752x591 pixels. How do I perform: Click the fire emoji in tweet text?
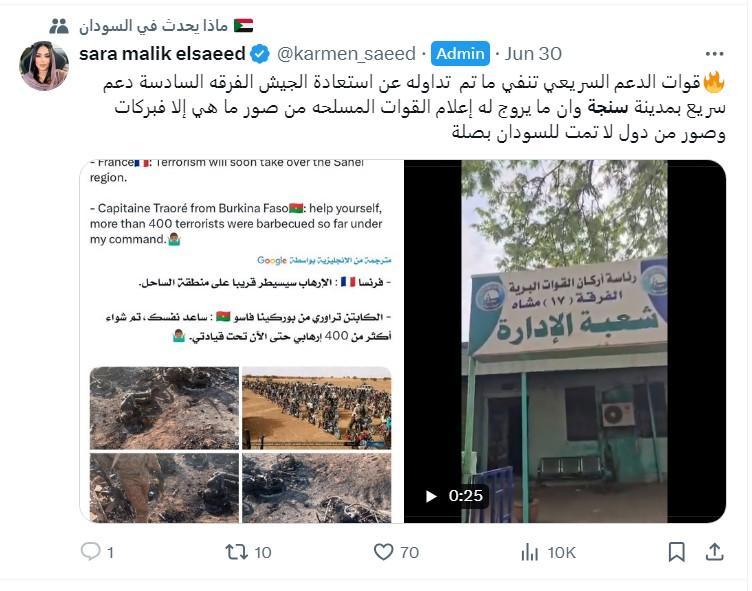(714, 82)
